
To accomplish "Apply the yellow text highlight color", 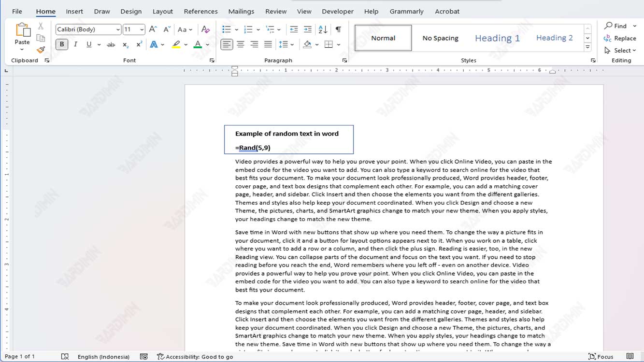I will (176, 44).
